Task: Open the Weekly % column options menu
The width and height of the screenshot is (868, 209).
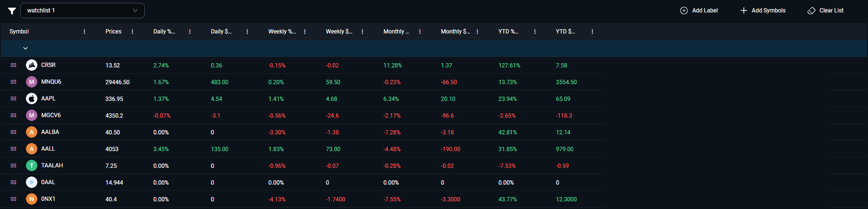Action: (305, 32)
